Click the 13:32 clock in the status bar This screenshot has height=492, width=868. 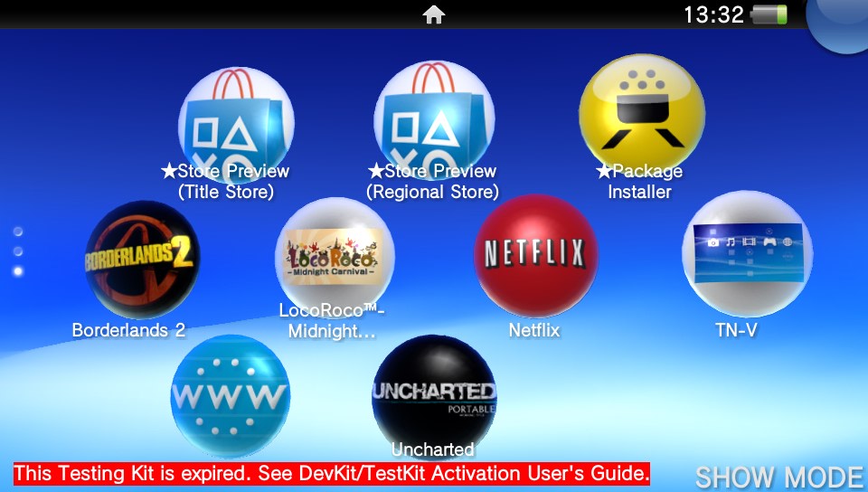pyautogui.click(x=713, y=15)
